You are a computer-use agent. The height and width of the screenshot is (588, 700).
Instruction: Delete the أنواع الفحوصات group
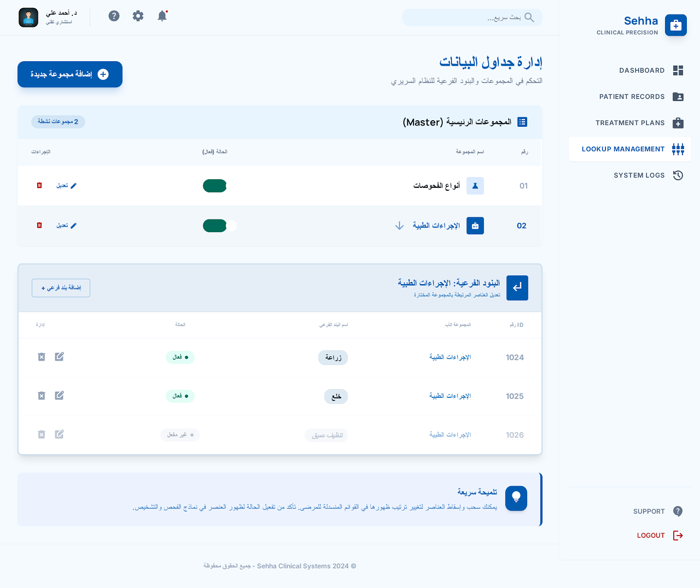pyautogui.click(x=39, y=185)
